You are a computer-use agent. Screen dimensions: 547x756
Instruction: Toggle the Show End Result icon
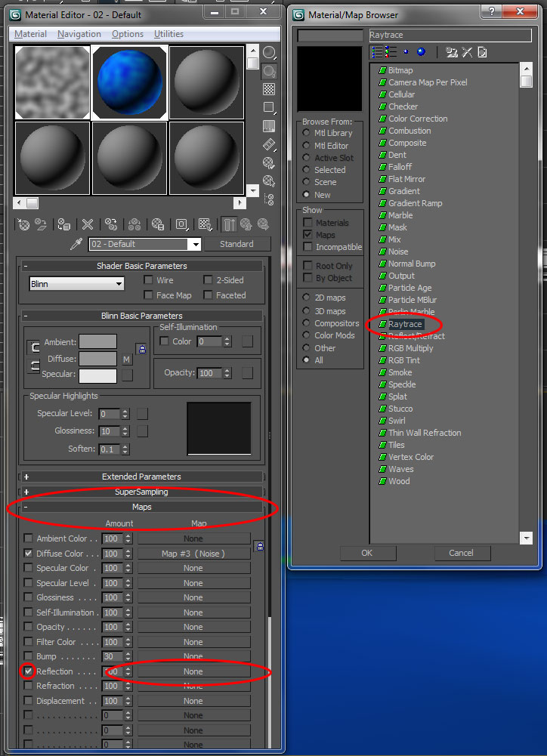[229, 224]
